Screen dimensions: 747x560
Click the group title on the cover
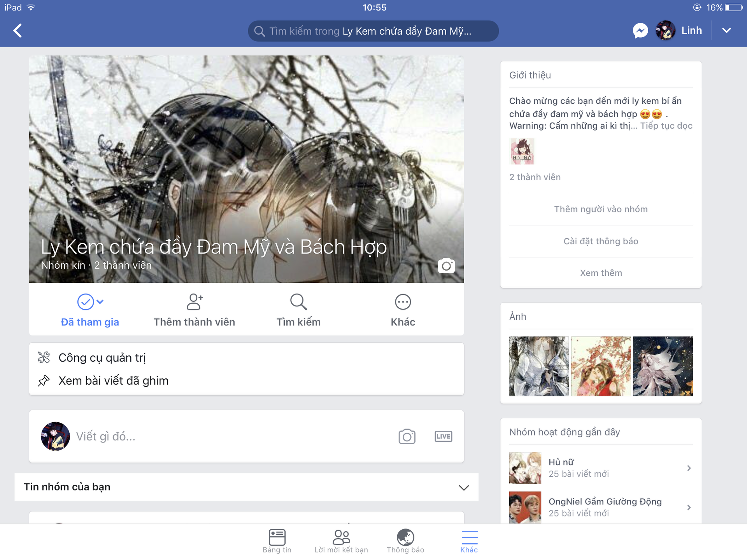point(214,247)
